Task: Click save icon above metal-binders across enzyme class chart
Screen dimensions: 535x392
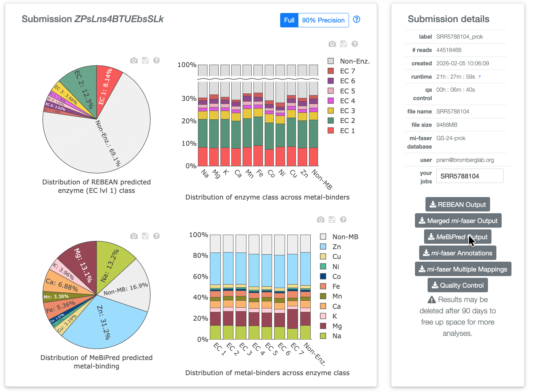Action: [332, 220]
